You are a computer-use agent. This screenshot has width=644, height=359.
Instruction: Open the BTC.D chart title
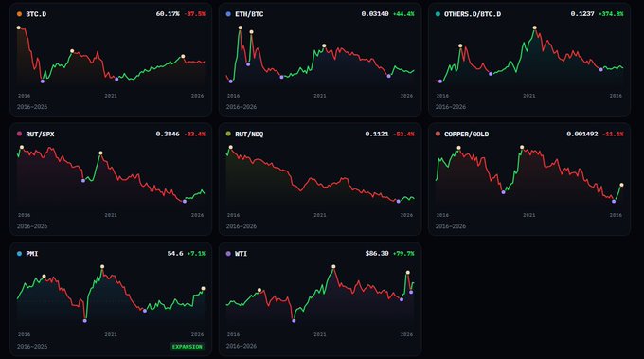click(36, 14)
